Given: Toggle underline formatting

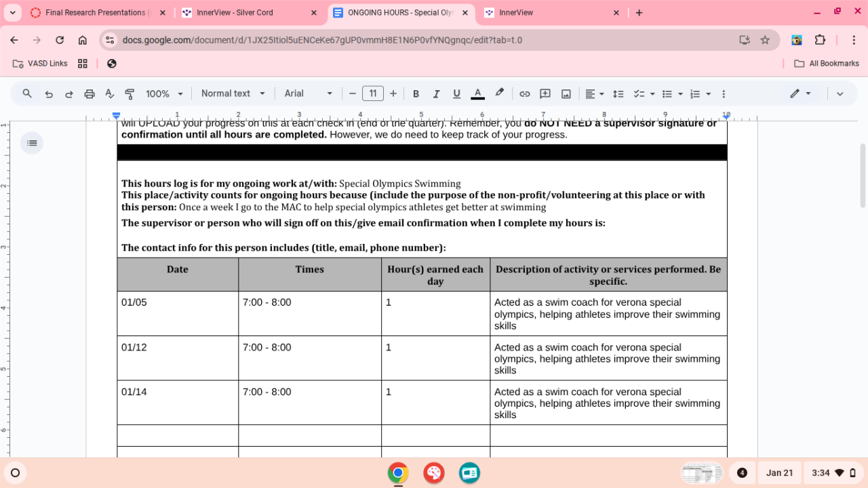Looking at the screenshot, I should (456, 94).
